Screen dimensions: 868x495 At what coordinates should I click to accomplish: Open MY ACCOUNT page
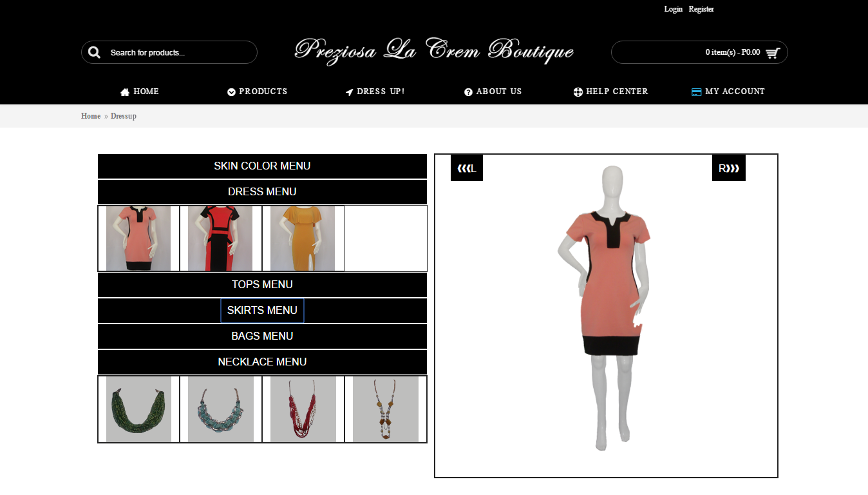click(728, 92)
